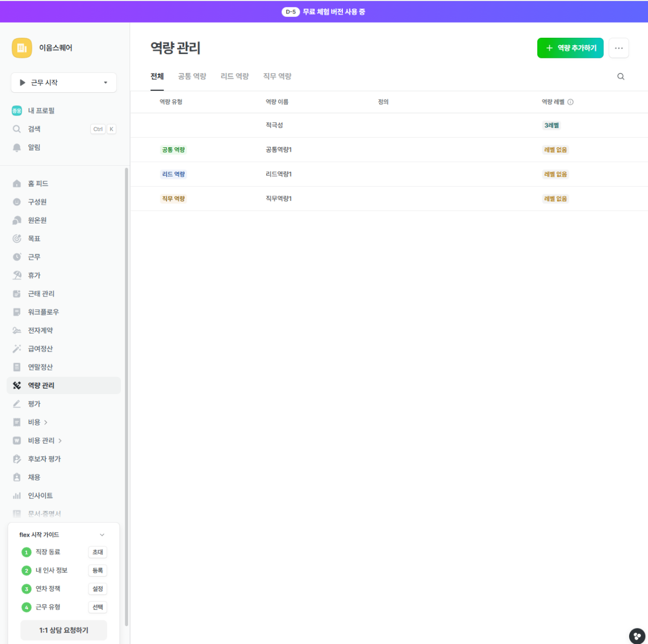Screen dimensions: 648x644
Task: Click the 홈 피드 house icon
Action: (x=17, y=184)
